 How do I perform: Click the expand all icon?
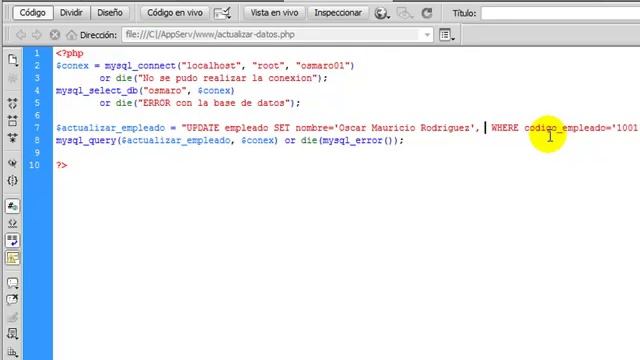click(x=13, y=138)
